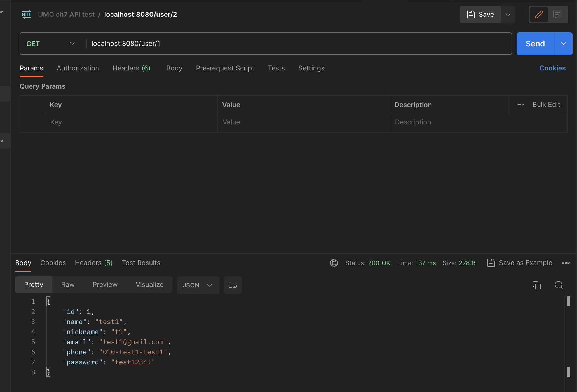
Task: Open the Cookies link
Action: click(x=552, y=68)
